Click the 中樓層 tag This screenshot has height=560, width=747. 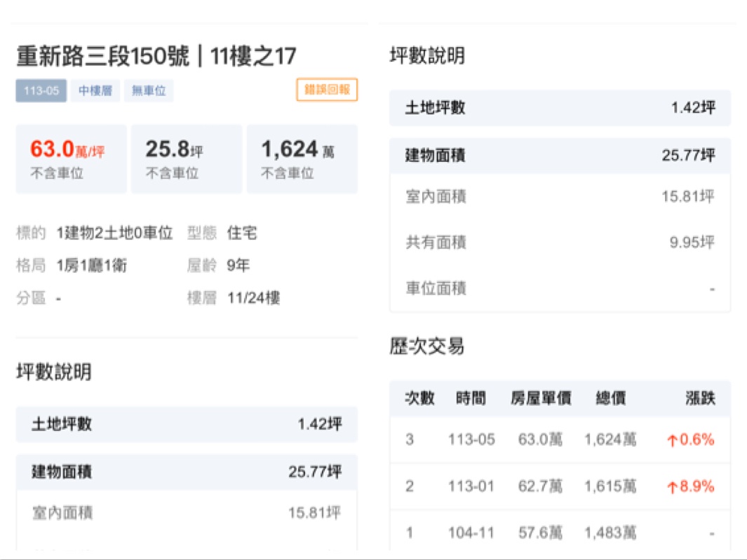95,91
